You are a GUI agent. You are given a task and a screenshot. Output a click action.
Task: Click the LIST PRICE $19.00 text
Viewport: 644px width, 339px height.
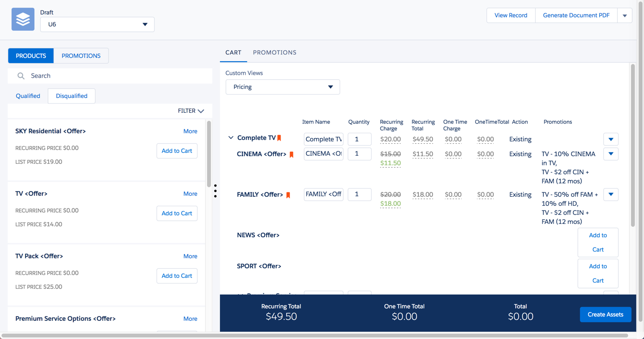click(39, 162)
